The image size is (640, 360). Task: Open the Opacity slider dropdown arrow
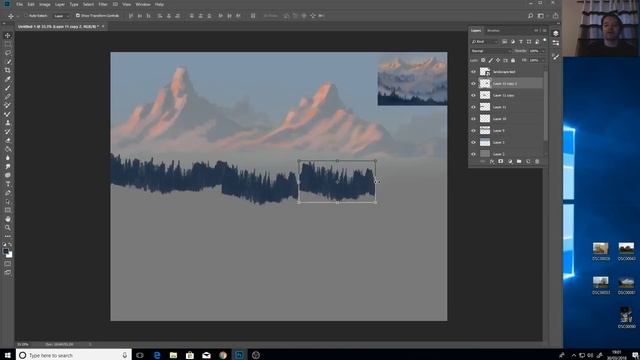tap(543, 51)
